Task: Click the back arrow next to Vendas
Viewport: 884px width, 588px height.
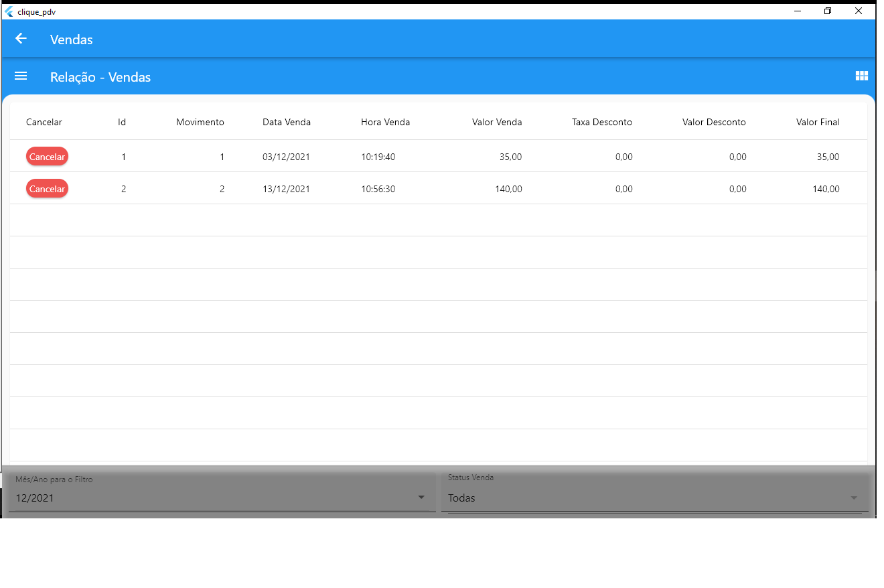Action: point(21,39)
